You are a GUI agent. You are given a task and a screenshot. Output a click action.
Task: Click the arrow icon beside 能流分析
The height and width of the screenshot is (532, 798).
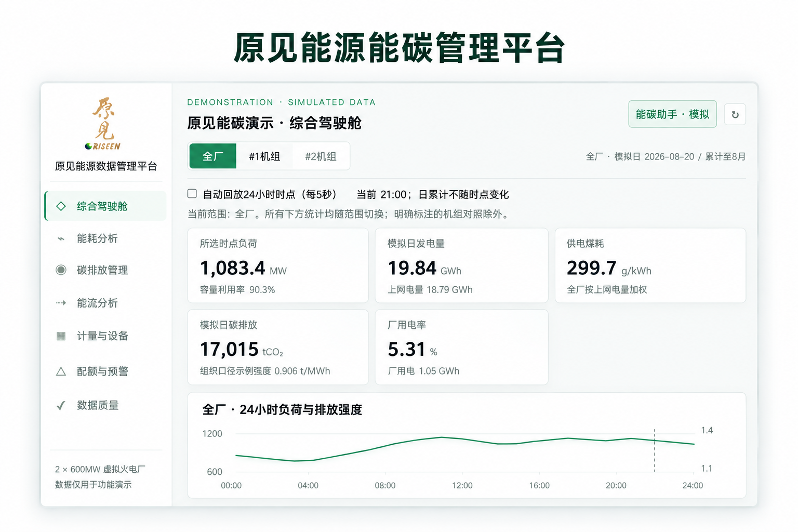[x=61, y=302]
